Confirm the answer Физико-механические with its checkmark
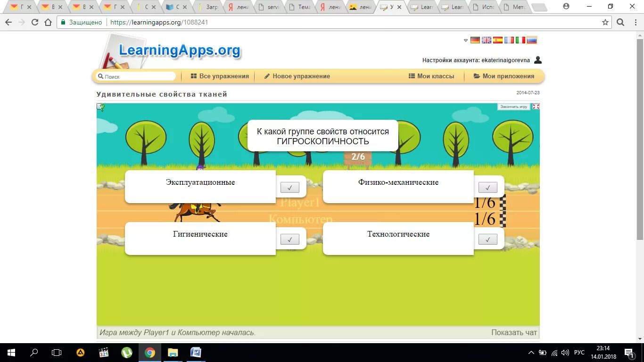The height and width of the screenshot is (362, 644). pyautogui.click(x=487, y=188)
